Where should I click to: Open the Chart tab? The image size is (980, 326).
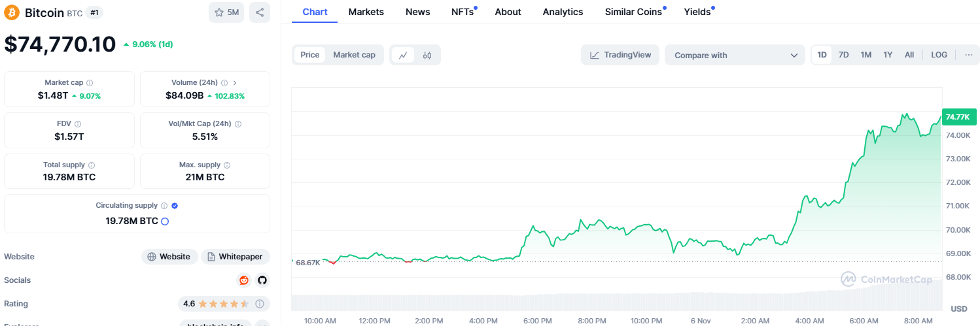(315, 12)
